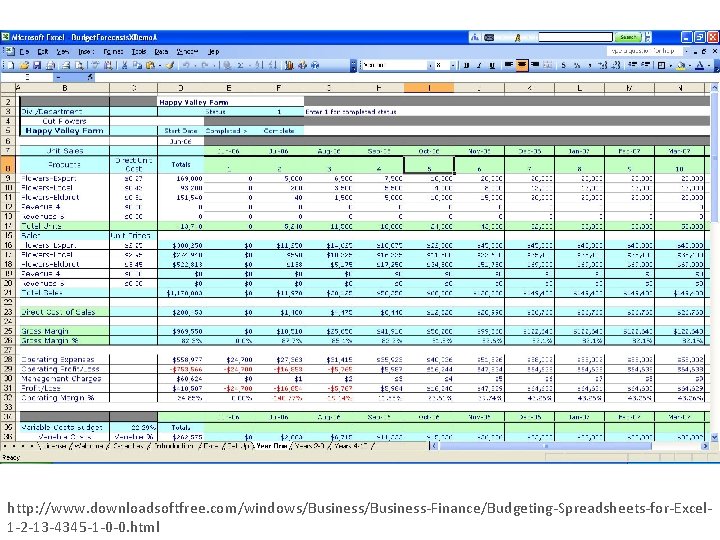Click the Merge and Center icon
The height and width of the screenshot is (540, 720).
[x=547, y=65]
